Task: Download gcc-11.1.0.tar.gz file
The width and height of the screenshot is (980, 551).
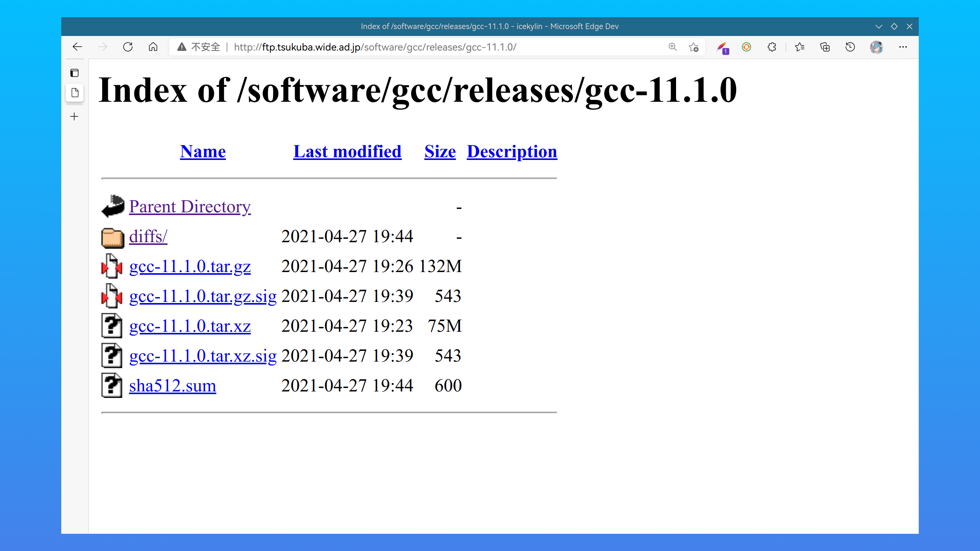Action: (x=190, y=266)
